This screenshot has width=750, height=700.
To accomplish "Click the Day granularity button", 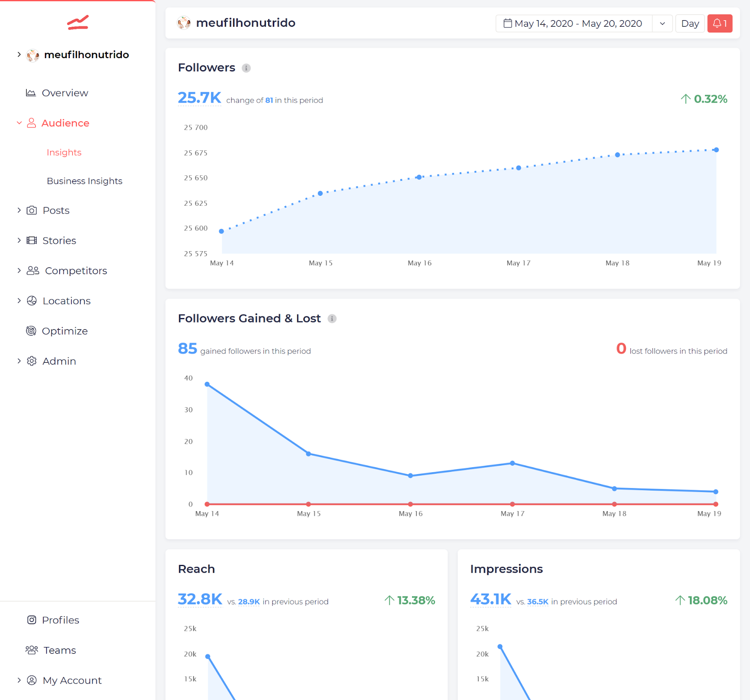I will (690, 23).
